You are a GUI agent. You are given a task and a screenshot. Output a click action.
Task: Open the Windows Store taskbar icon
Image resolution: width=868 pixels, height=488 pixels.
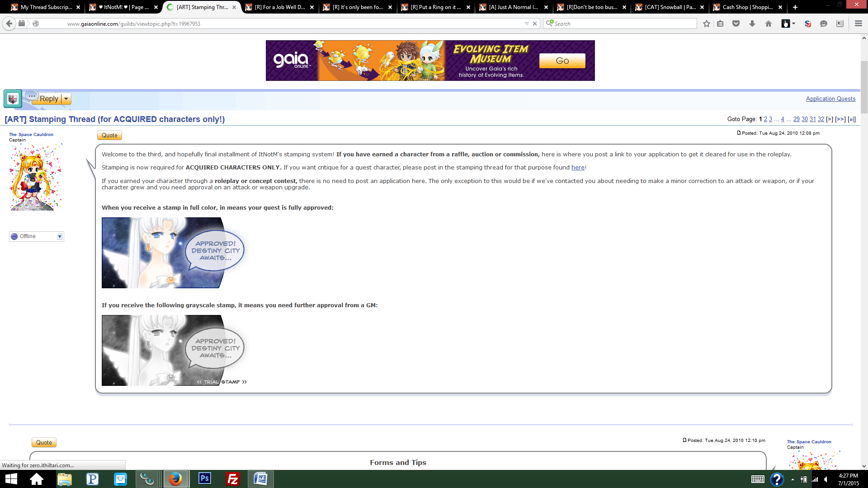click(120, 479)
